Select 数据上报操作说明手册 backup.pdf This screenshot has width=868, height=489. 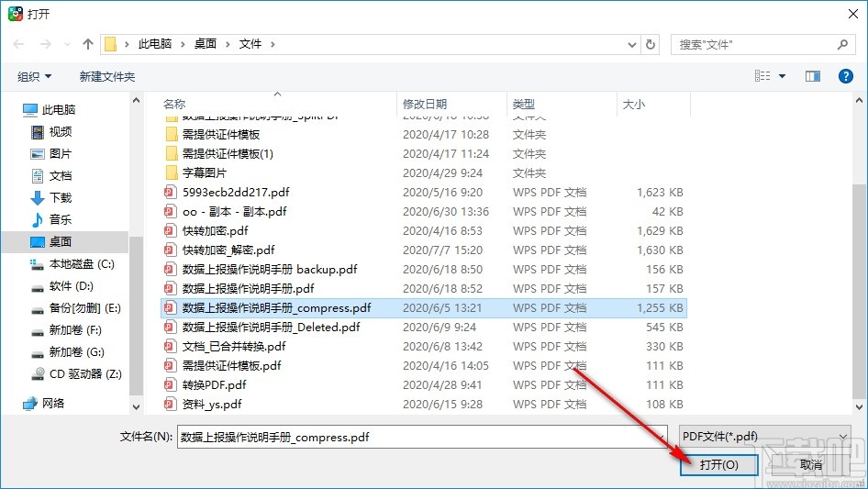coord(270,270)
